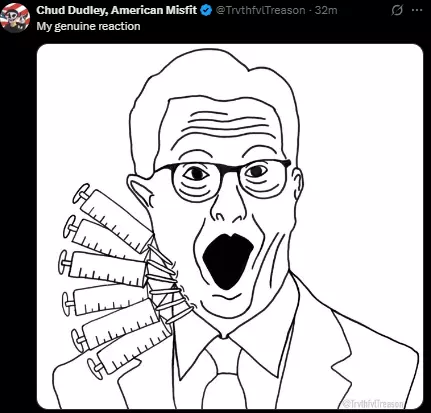
Task: Click the forehead wrinkle lines
Action: (x=227, y=125)
